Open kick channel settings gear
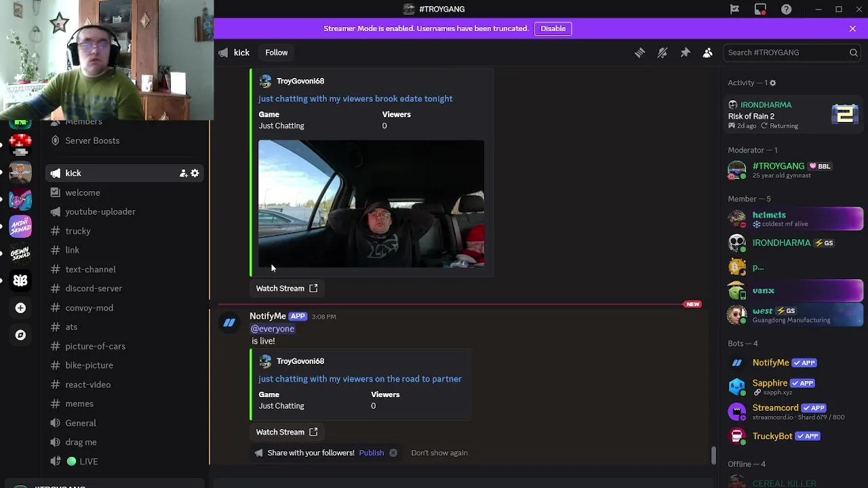 [195, 174]
